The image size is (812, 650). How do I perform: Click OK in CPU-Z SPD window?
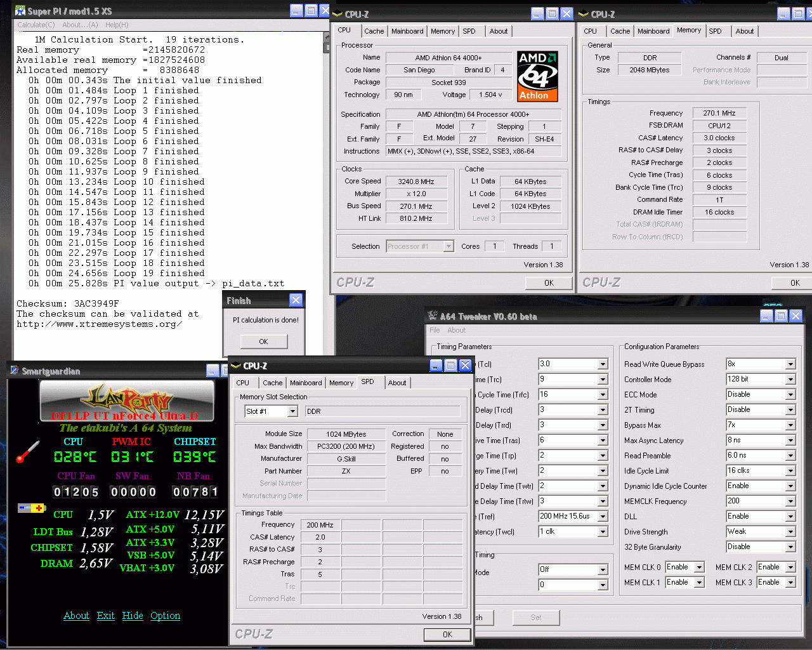coord(447,635)
